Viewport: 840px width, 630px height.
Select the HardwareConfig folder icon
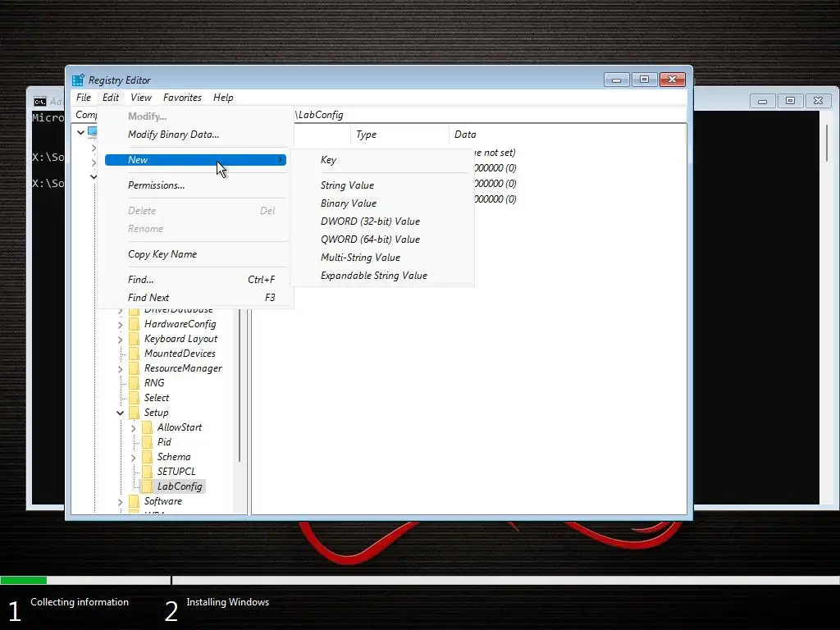tap(134, 324)
